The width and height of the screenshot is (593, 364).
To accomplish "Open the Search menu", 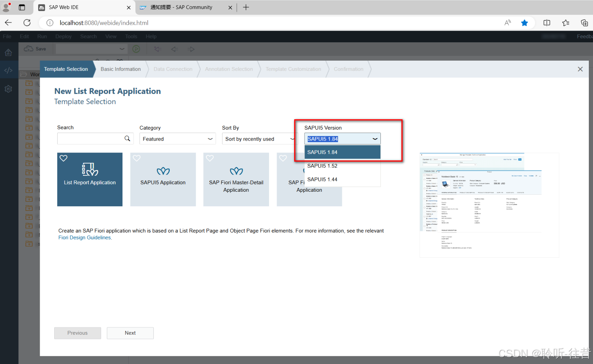I will click(89, 37).
